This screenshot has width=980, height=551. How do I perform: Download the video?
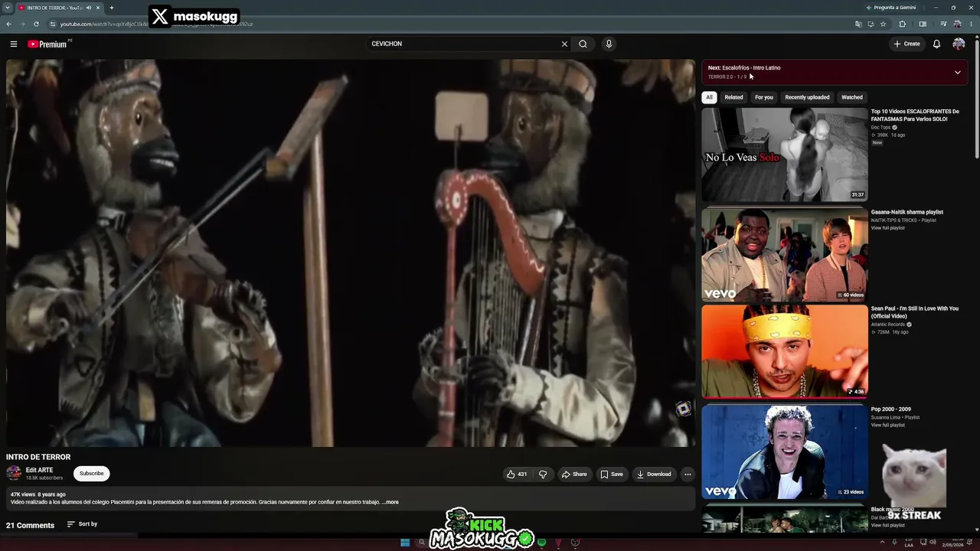point(654,474)
